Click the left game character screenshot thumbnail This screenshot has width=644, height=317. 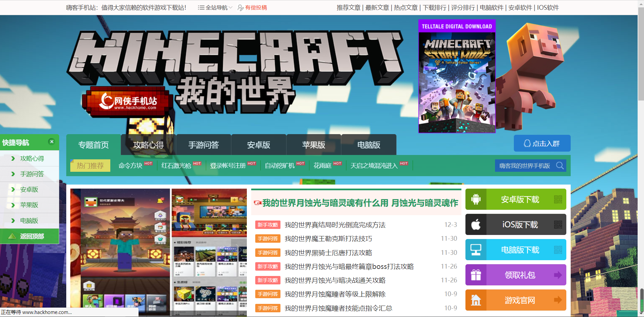pos(120,252)
